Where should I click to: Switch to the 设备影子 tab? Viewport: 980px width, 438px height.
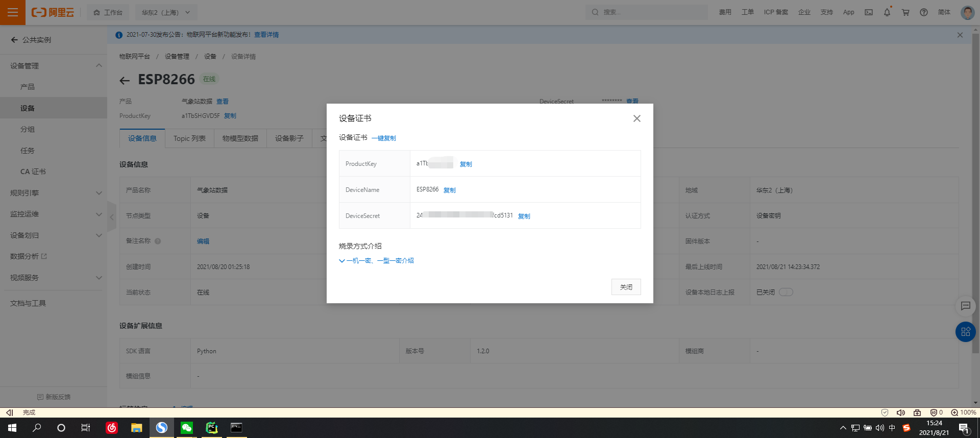click(289, 138)
